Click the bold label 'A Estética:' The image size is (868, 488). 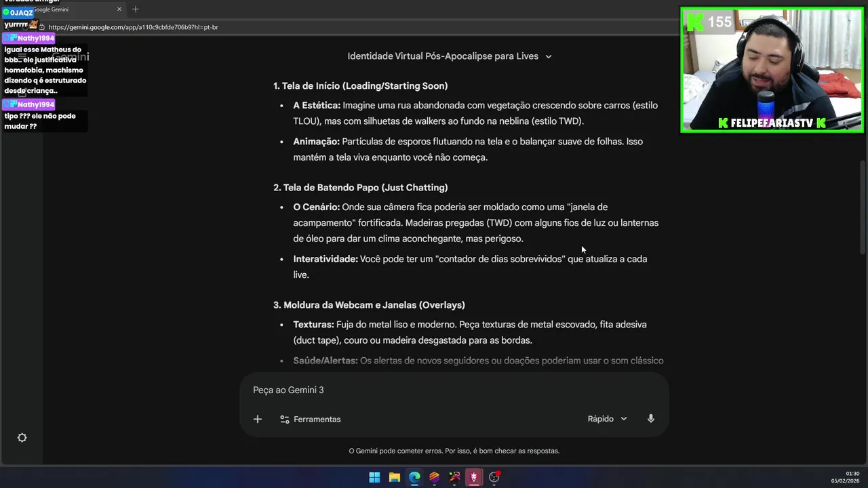[317, 106]
